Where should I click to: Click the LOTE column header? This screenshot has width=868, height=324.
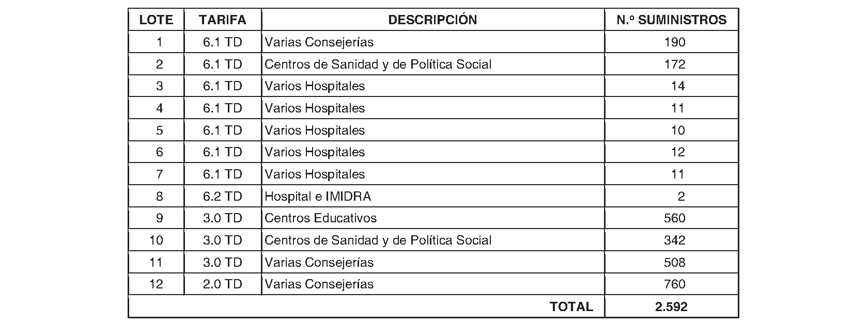coord(156,20)
